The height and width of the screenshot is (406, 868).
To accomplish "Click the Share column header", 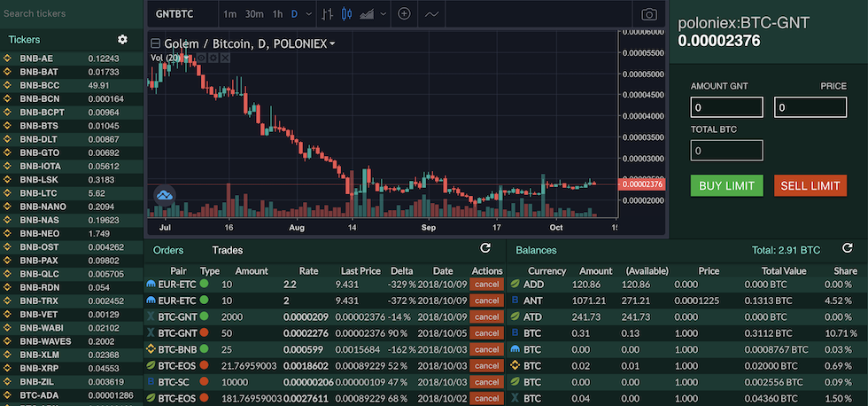I will tap(845, 271).
